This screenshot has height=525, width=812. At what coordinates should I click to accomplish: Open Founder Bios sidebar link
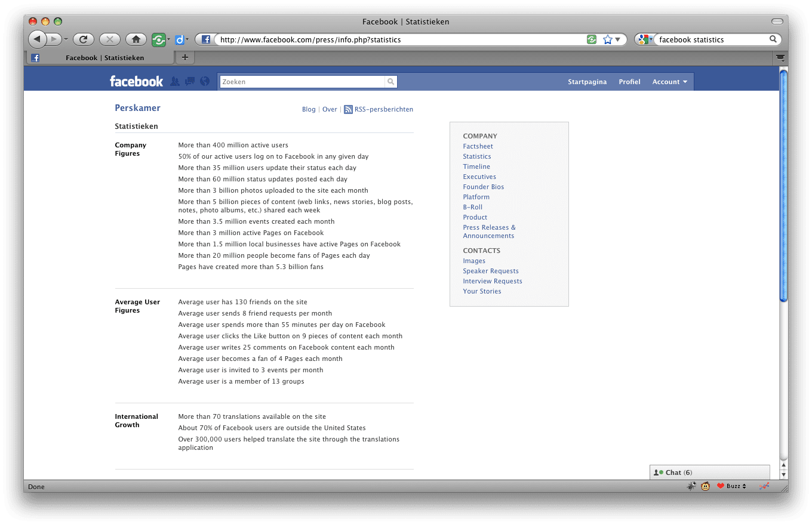(x=484, y=187)
